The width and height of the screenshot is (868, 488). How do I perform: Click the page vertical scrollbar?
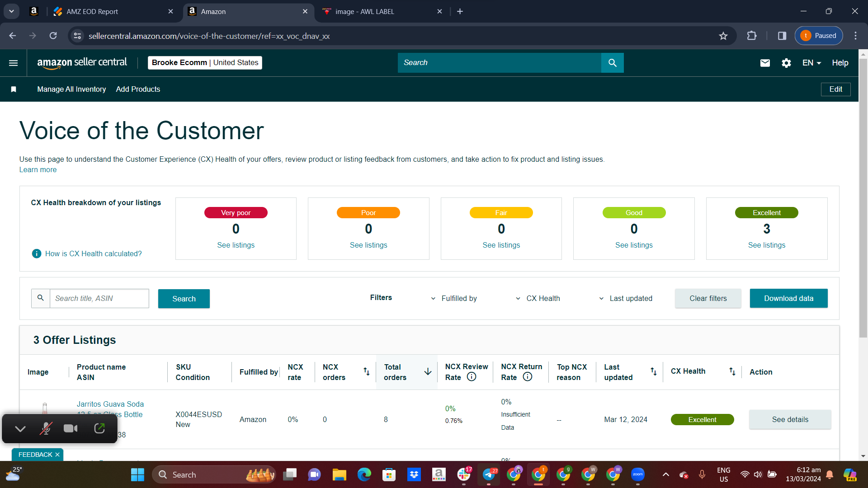(863, 198)
